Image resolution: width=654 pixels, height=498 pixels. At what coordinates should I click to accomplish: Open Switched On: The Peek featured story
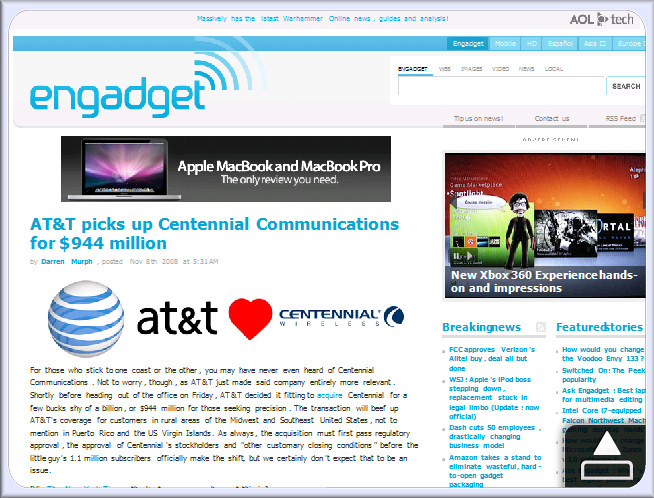[603, 375]
